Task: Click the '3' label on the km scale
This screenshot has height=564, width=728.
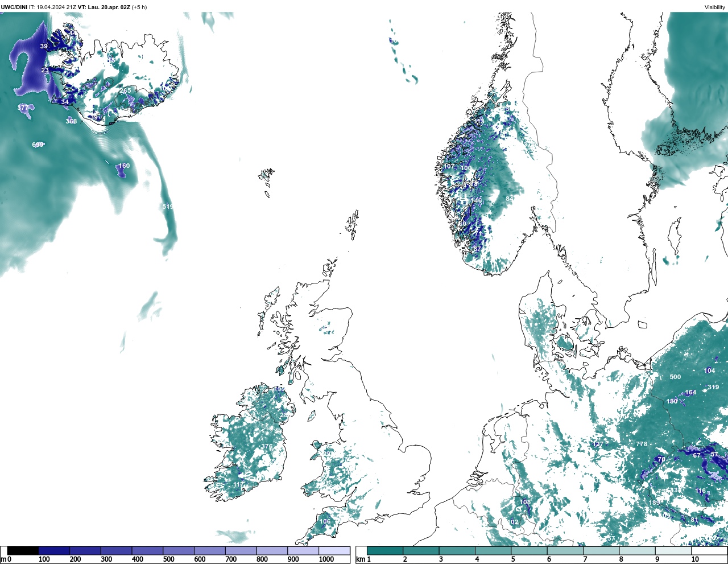Action: pyautogui.click(x=441, y=559)
